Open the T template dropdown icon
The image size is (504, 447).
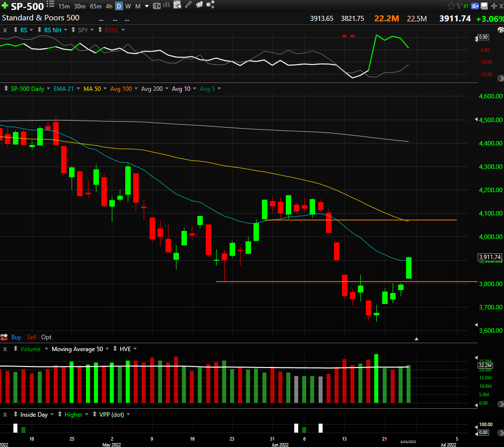[157, 6]
